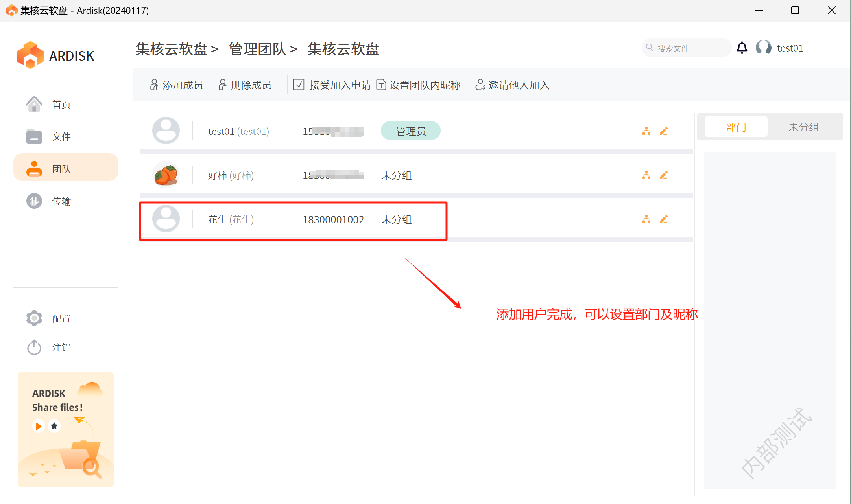Image resolution: width=851 pixels, height=504 pixels.
Task: Click 设置团队内昵称 button
Action: click(x=418, y=85)
